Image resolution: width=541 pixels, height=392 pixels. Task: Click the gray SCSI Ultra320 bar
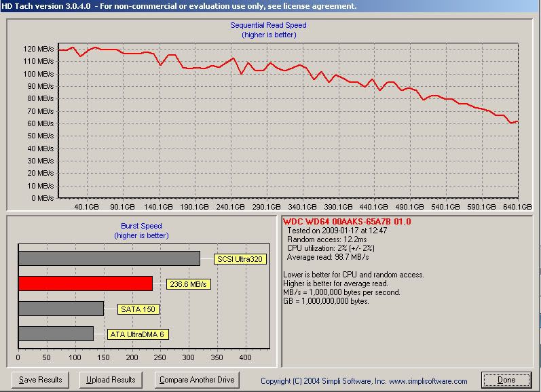[x=109, y=258]
